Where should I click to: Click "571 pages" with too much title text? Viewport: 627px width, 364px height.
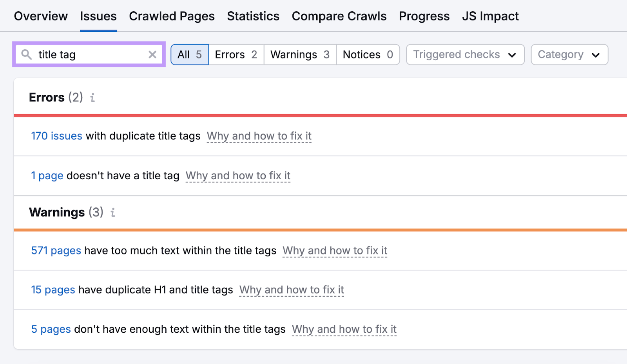[x=56, y=250]
